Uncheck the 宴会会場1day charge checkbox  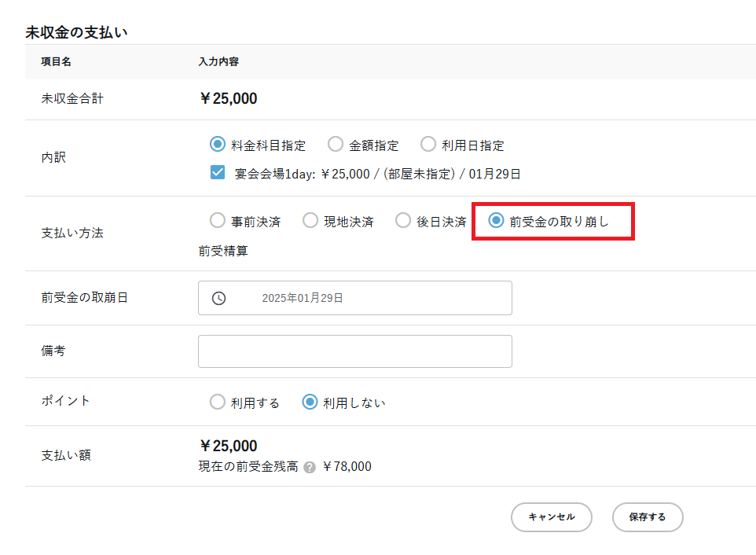(x=218, y=173)
